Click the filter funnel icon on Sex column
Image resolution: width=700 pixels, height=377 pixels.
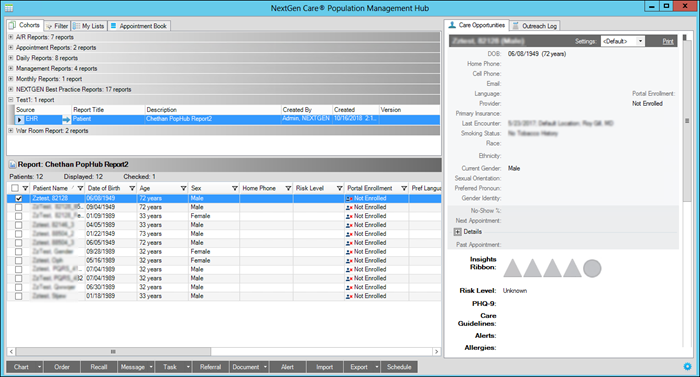(235, 188)
